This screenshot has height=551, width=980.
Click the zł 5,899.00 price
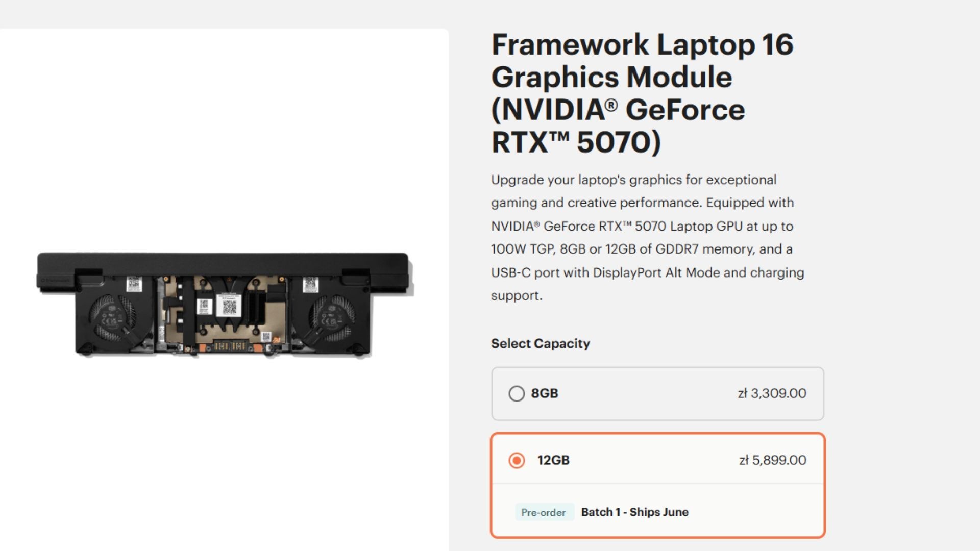coord(773,460)
